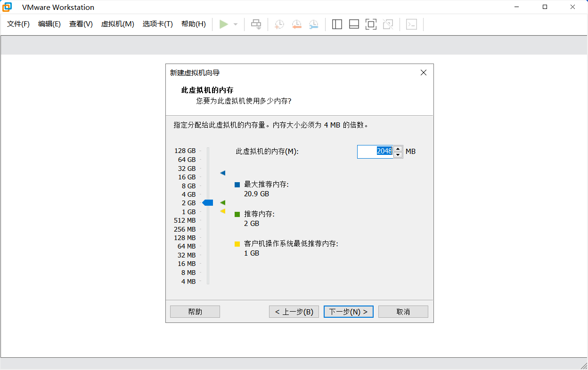The height and width of the screenshot is (370, 588).
Task: Click the send Ctrl+Alt+Del toolbar icon
Action: pyautogui.click(x=256, y=24)
